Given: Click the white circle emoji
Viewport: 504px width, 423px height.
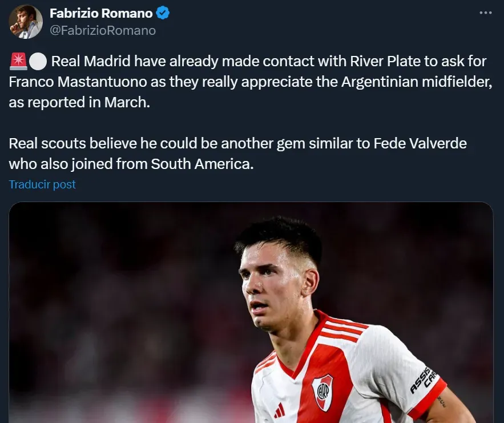Looking at the screenshot, I should coord(37,61).
